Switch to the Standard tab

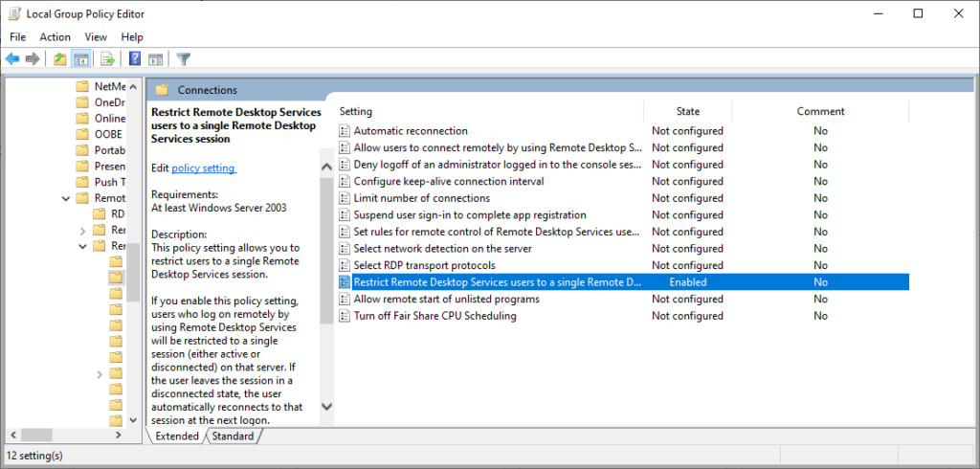click(233, 436)
